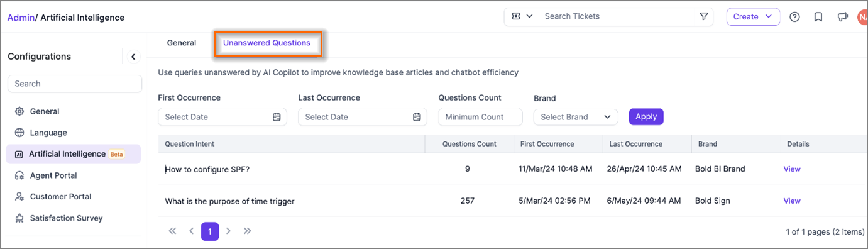
Task: Click the Bold BI Brand cell
Action: click(720, 169)
